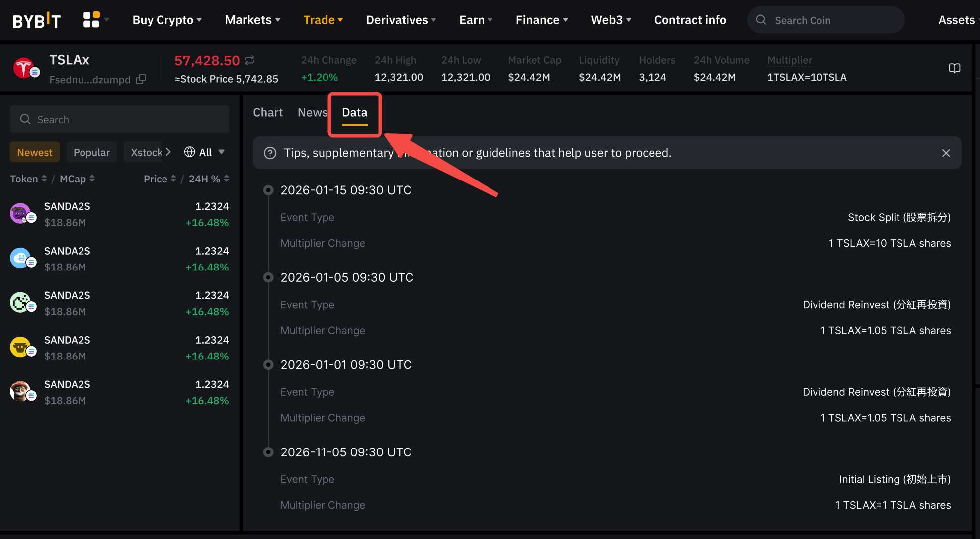980x539 pixels.
Task: Click the help question mark icon in the tips banner
Action: coord(270,153)
